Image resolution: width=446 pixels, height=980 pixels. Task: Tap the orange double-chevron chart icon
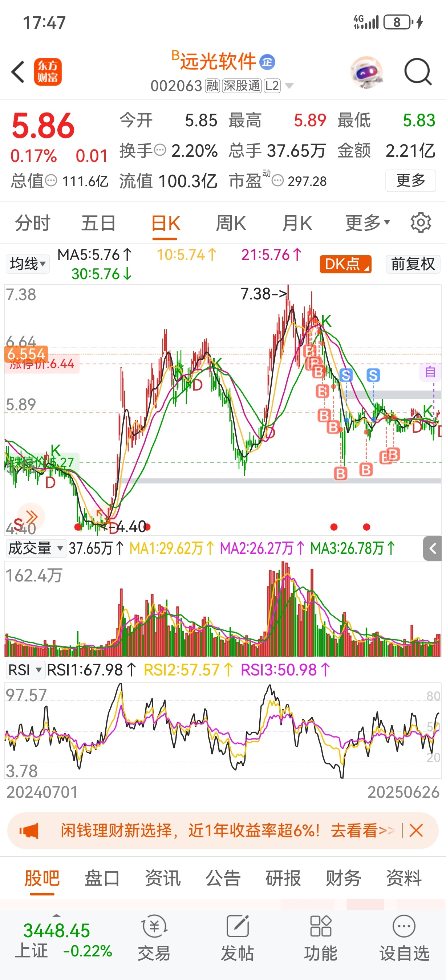click(31, 516)
